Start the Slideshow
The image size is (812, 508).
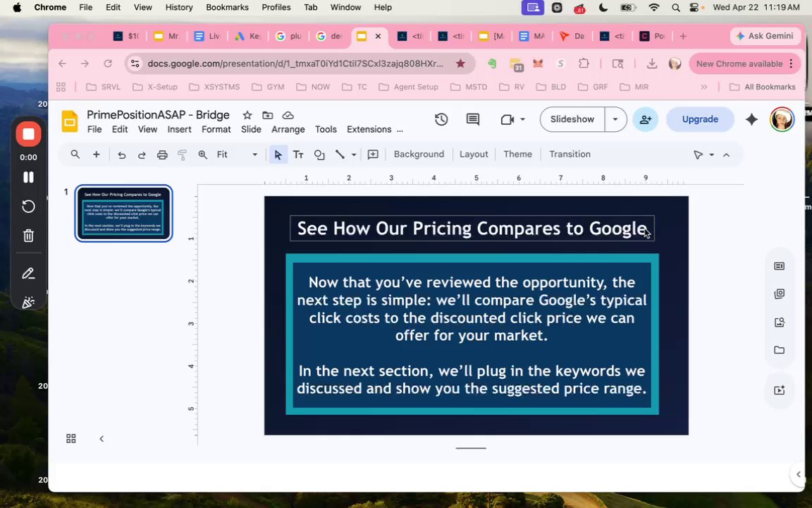tap(572, 119)
